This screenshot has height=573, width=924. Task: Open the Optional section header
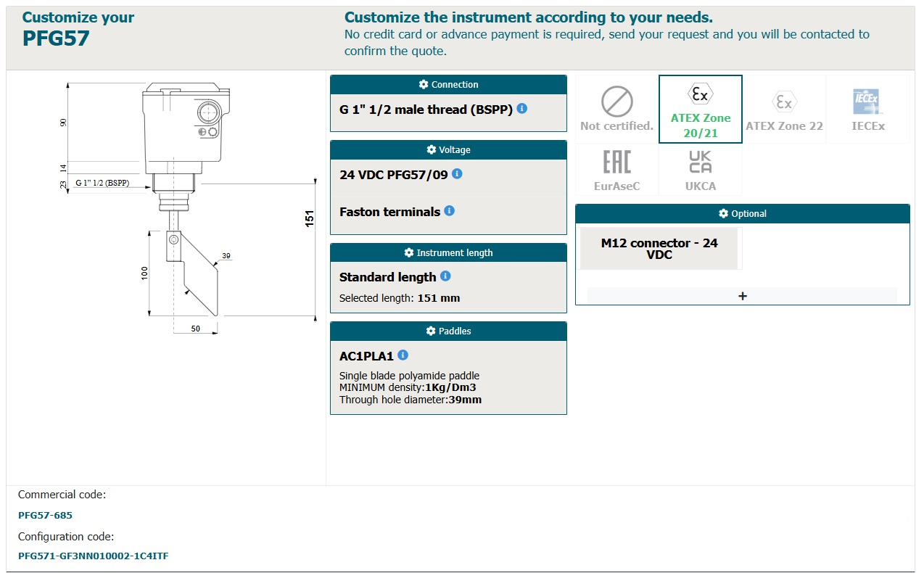(x=742, y=214)
